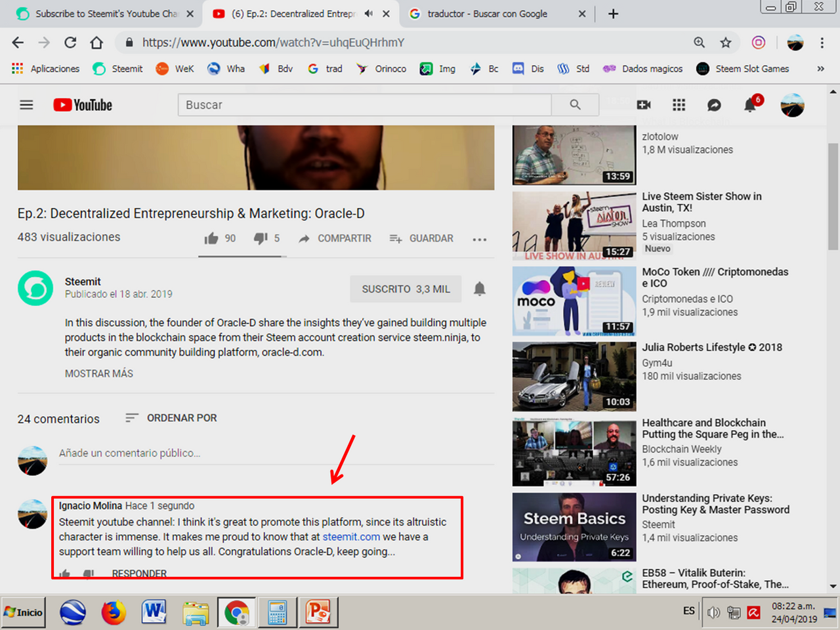This screenshot has height=630, width=840.
Task: Open the video's more actions ellipsis
Action: click(480, 240)
